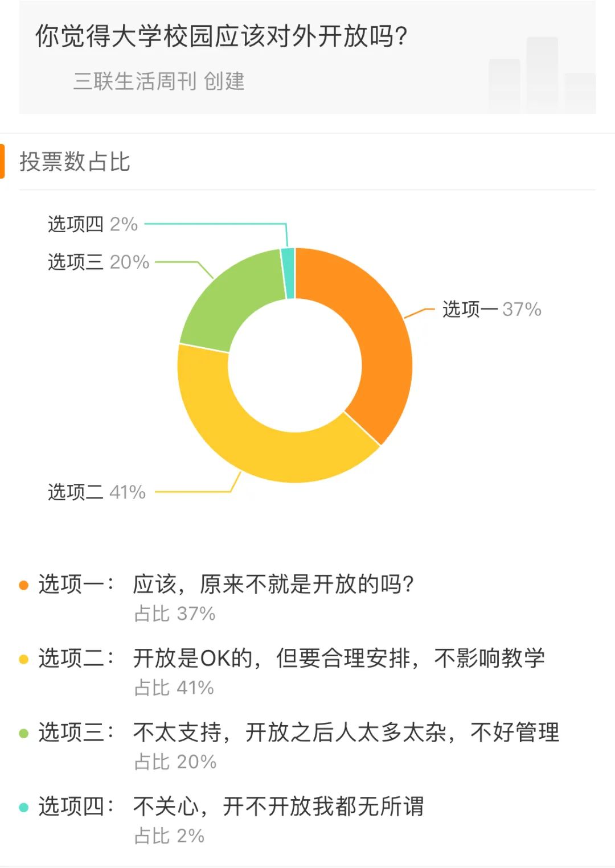The width and height of the screenshot is (615, 868).
Task: Click the teal legend dot for 选项四
Action: coord(24,807)
